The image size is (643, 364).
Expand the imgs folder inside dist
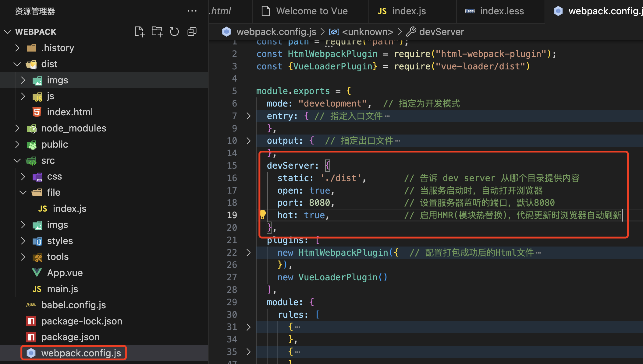point(23,80)
